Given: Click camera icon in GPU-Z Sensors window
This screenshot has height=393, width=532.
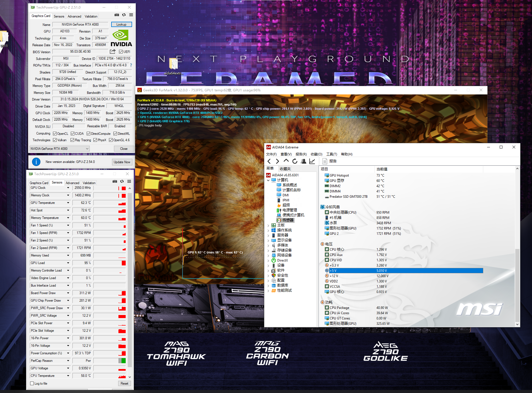Looking at the screenshot, I should click(115, 181).
